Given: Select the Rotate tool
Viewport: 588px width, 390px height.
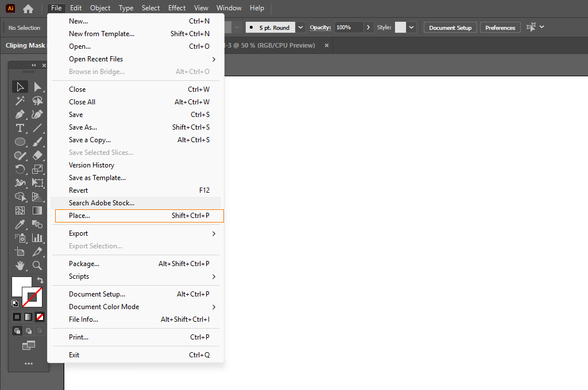Looking at the screenshot, I should 20,169.
